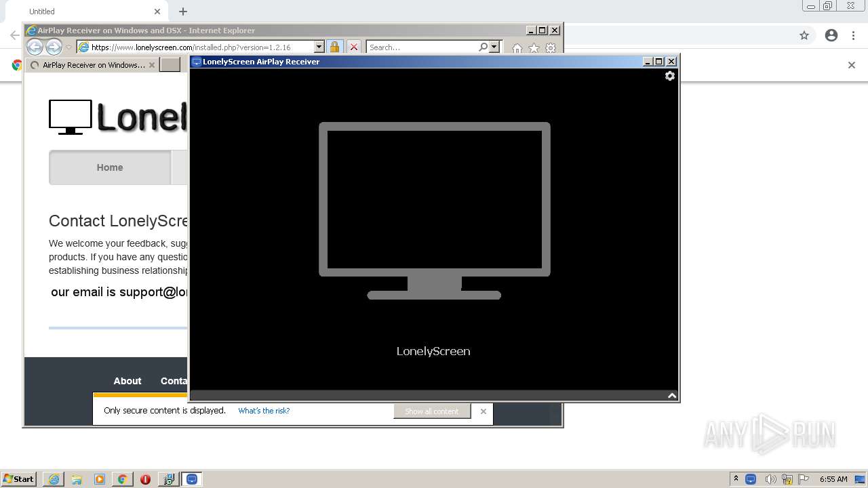868x488 pixels.
Task: Click LonelyScreen taskbar button
Action: [x=192, y=479]
